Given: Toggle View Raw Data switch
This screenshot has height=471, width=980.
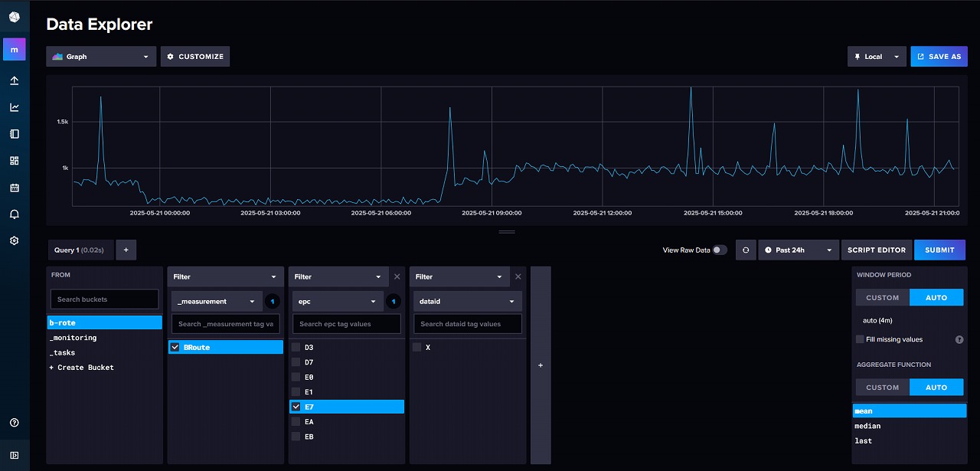Looking at the screenshot, I should 720,250.
